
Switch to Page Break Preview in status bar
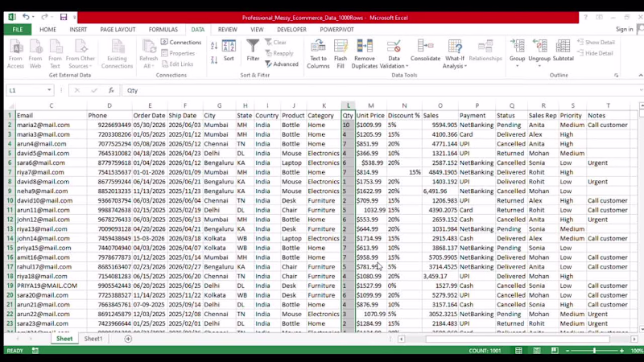tap(555, 351)
